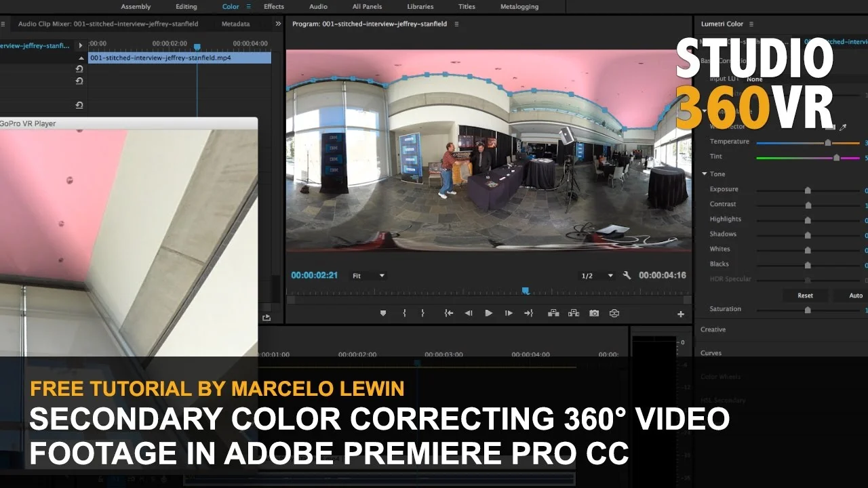Adjust the Exposure slider handle
The image size is (868, 488).
click(x=808, y=190)
